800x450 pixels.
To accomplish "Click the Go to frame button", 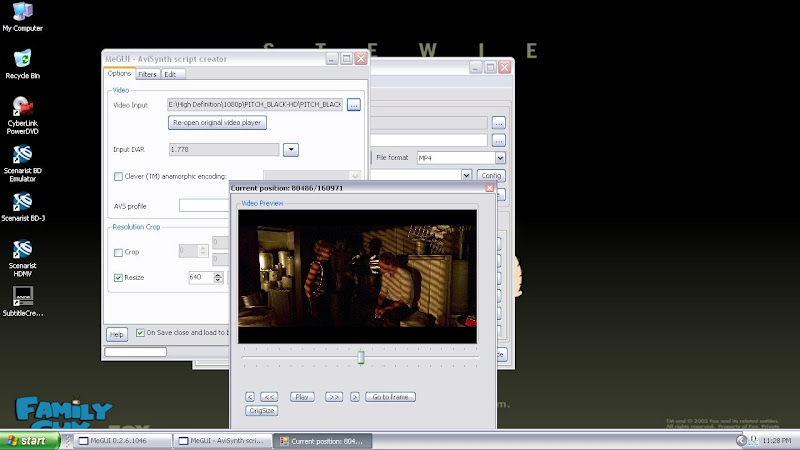I will 390,397.
